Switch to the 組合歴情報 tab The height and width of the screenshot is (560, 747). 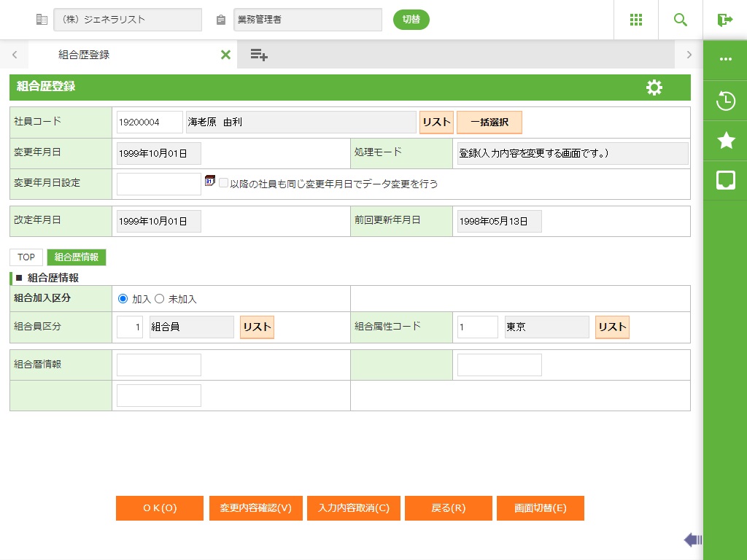coord(77,257)
